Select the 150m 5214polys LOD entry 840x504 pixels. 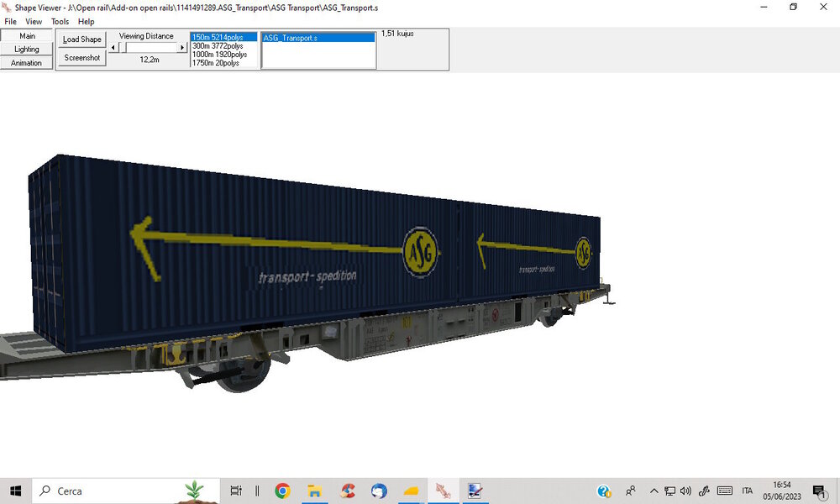[223, 37]
